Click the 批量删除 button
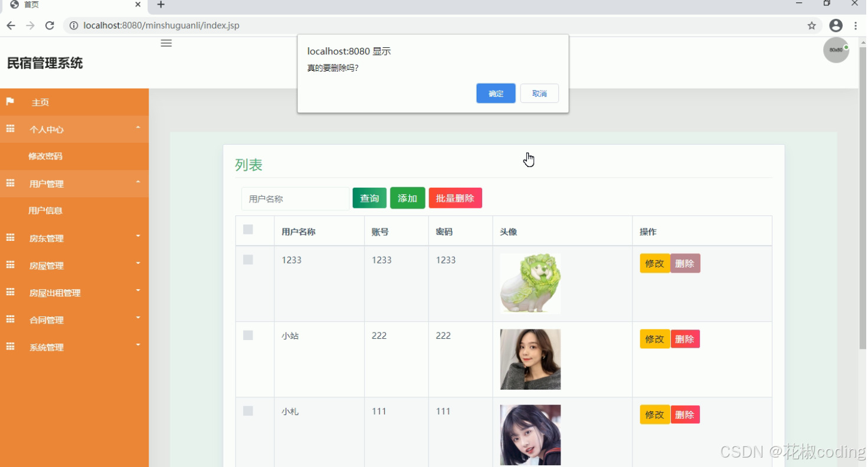Viewport: 868px width, 467px height. (455, 198)
